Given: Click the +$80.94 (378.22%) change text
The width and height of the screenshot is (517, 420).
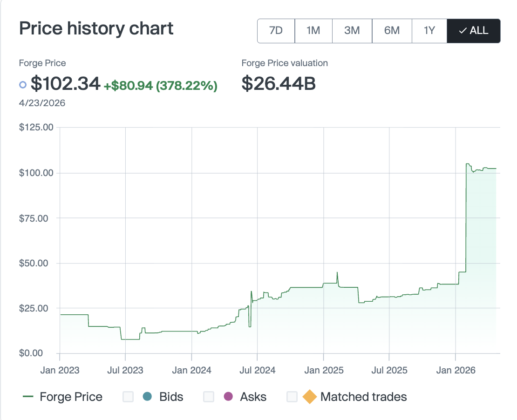Looking at the screenshot, I should click(x=160, y=85).
